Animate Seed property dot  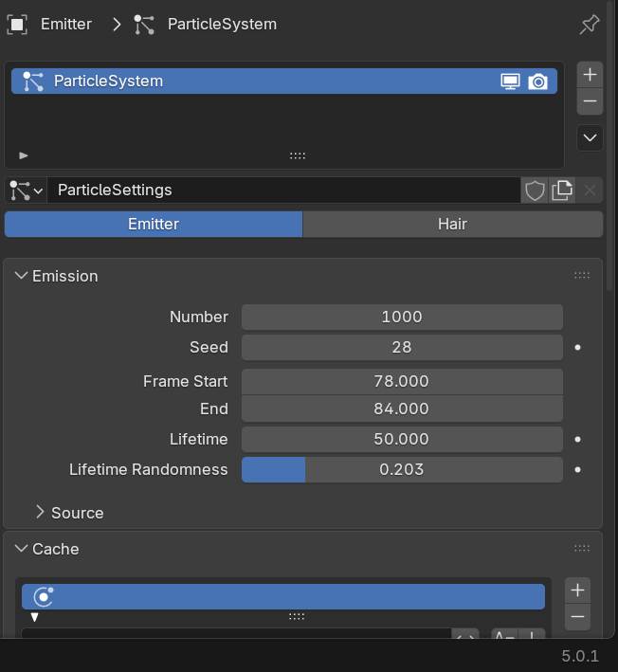tap(577, 348)
